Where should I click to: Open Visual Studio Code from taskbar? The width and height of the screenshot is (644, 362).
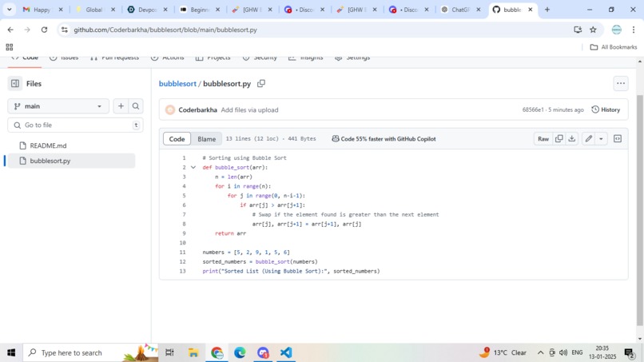click(x=286, y=352)
